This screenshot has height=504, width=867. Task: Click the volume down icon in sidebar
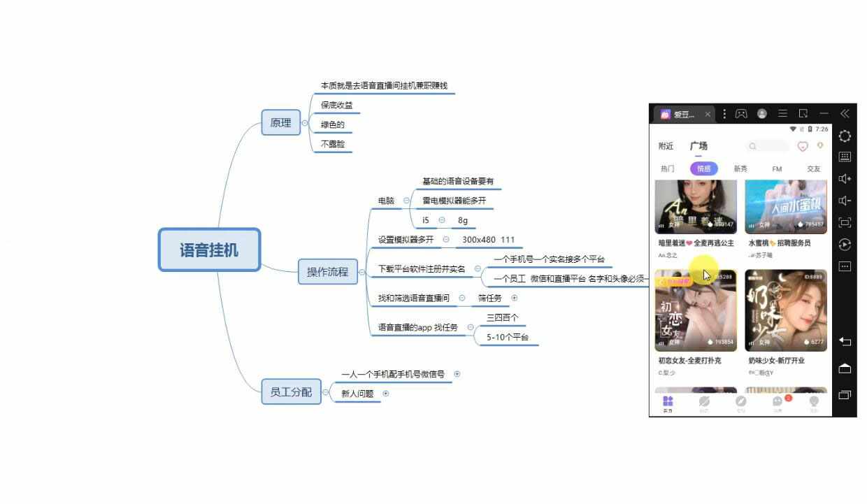[x=845, y=201]
